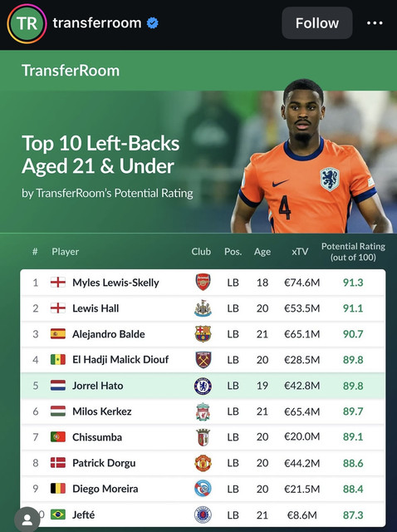Viewport: 397px width, 532px height.
Task: Click the Liverpool club crest
Action: pyautogui.click(x=203, y=411)
